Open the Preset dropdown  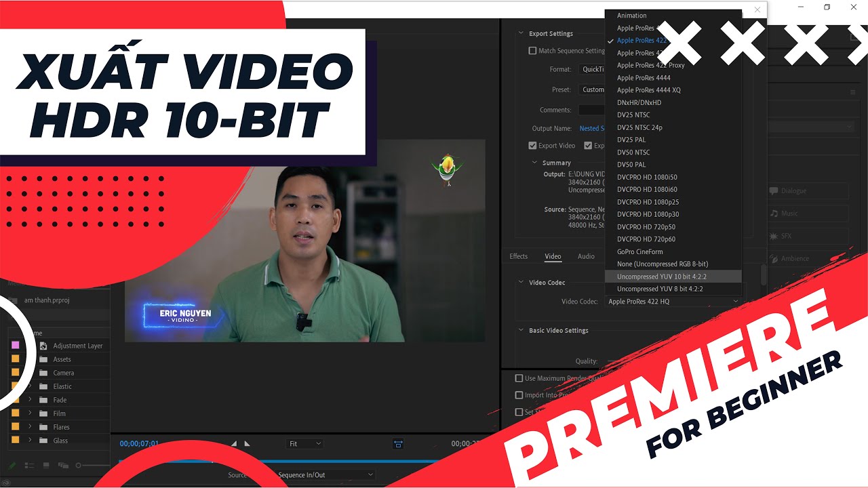(591, 89)
